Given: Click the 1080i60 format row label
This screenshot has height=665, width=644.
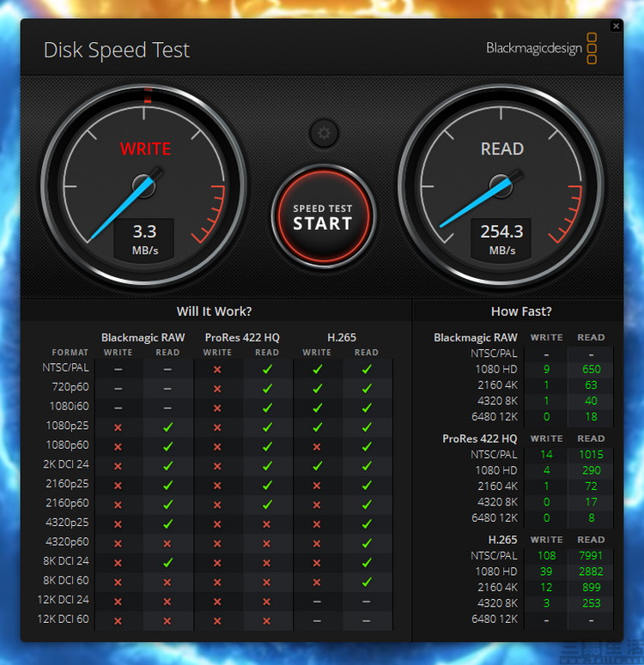Looking at the screenshot, I should pyautogui.click(x=70, y=407).
